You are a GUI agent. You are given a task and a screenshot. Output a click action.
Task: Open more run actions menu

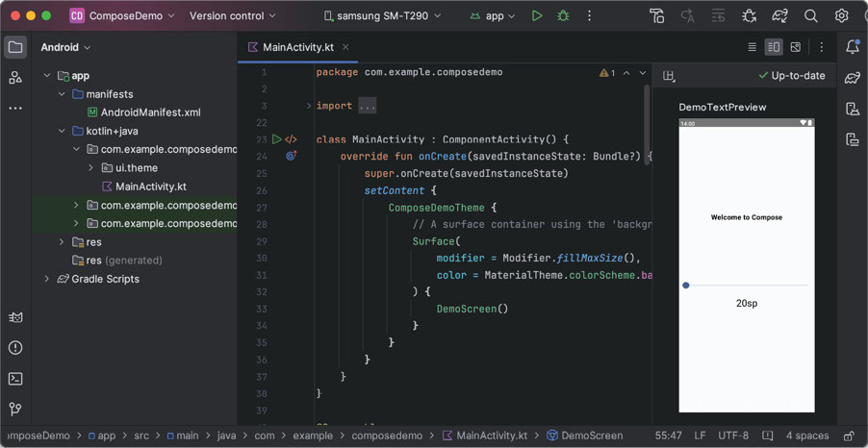coord(590,16)
